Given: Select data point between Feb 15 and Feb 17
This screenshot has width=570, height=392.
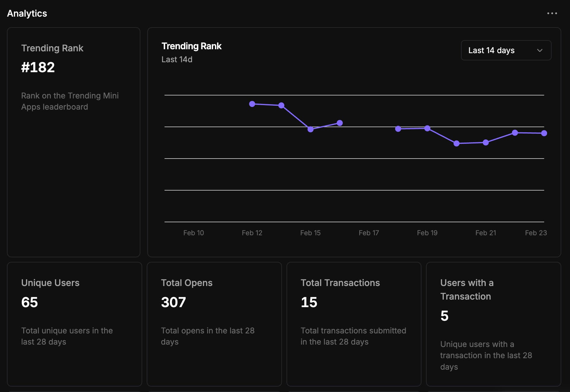Looking at the screenshot, I should (340, 123).
